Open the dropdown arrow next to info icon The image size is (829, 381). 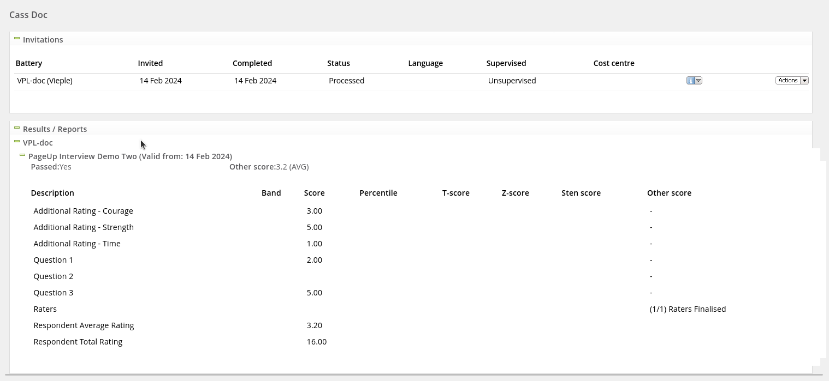click(698, 80)
